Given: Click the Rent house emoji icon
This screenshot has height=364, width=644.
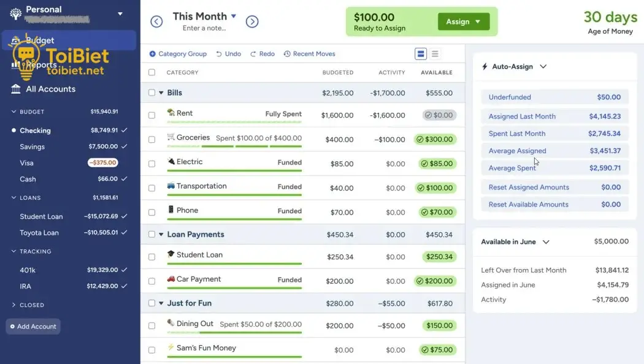Looking at the screenshot, I should [x=171, y=112].
